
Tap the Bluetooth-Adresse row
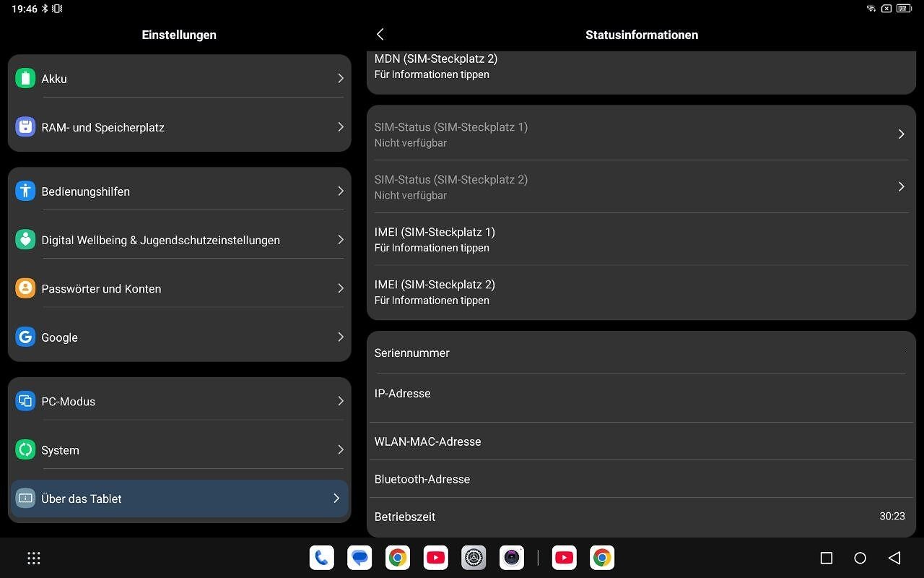tap(641, 479)
